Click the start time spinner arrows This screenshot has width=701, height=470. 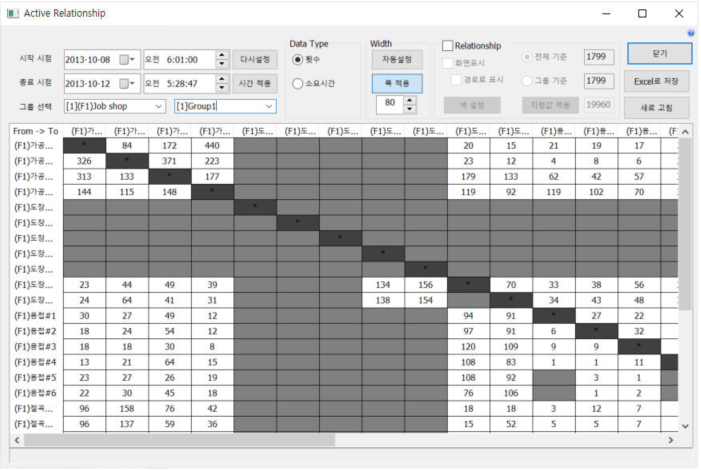[x=222, y=59]
